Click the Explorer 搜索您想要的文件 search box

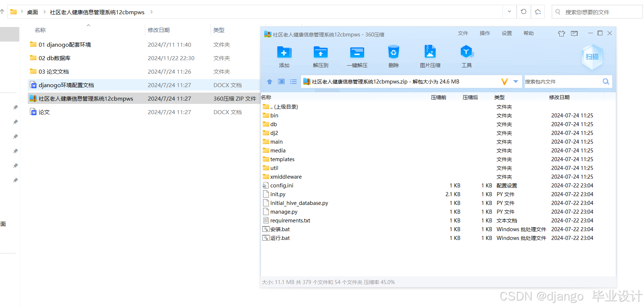(x=597, y=12)
